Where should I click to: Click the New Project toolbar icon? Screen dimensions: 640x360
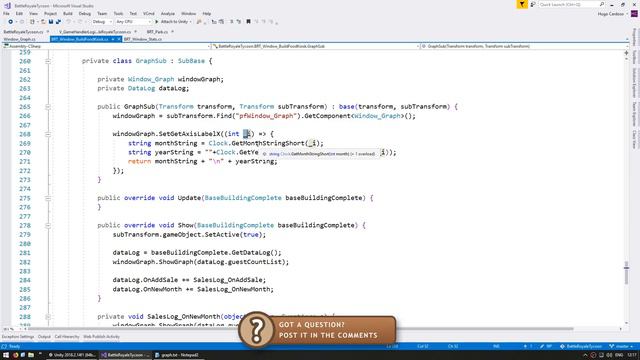point(32,22)
